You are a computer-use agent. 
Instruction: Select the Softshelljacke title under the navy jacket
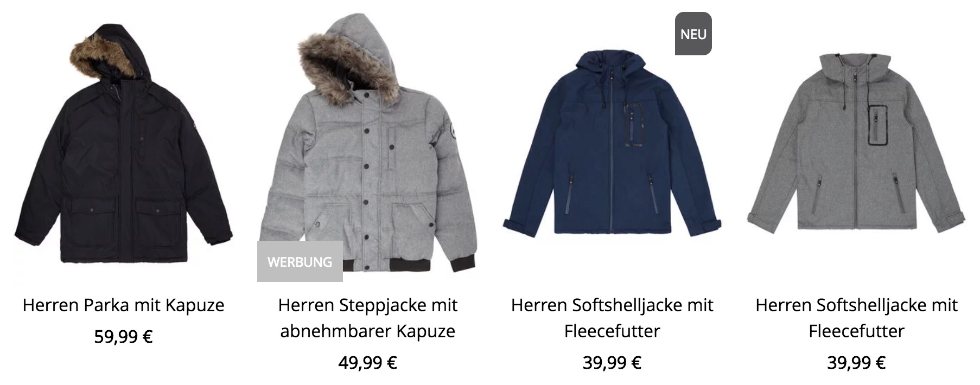[612, 318]
